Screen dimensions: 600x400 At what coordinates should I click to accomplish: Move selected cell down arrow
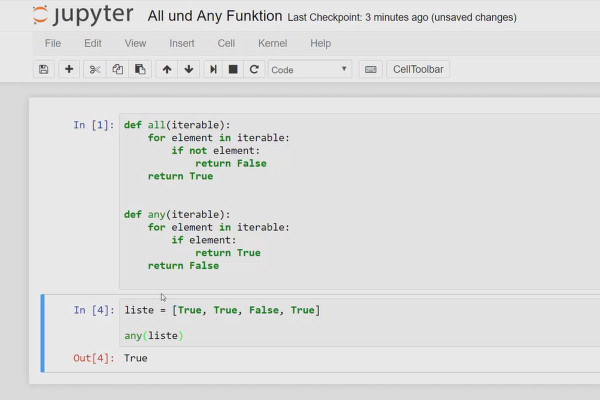pyautogui.click(x=188, y=69)
